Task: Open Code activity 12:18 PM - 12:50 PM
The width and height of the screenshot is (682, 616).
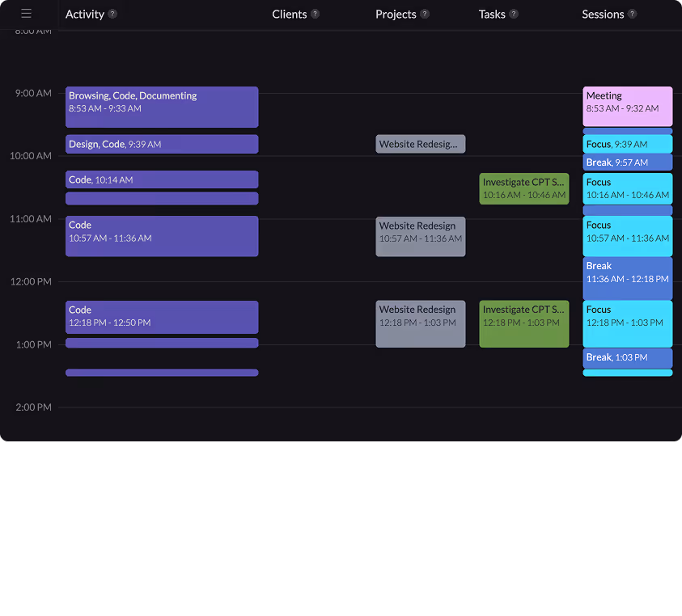Action: pos(162,318)
